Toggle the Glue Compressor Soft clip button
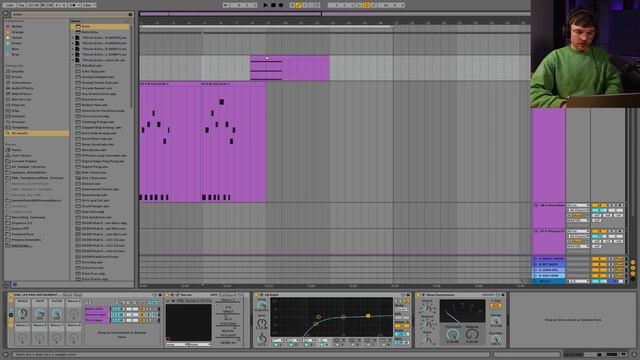The image size is (640, 360). pos(496,305)
